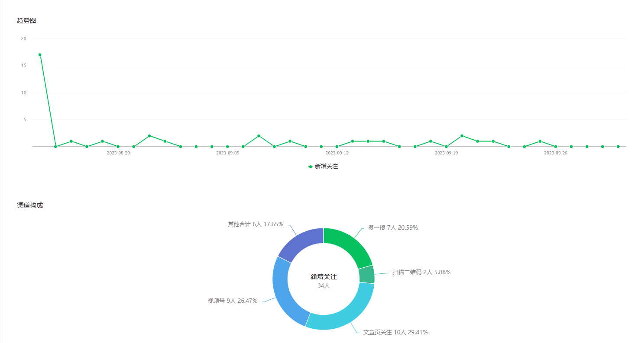Select the 2023-09-19 x-axis date label
Image resolution: width=644 pixels, height=343 pixels.
click(x=446, y=153)
